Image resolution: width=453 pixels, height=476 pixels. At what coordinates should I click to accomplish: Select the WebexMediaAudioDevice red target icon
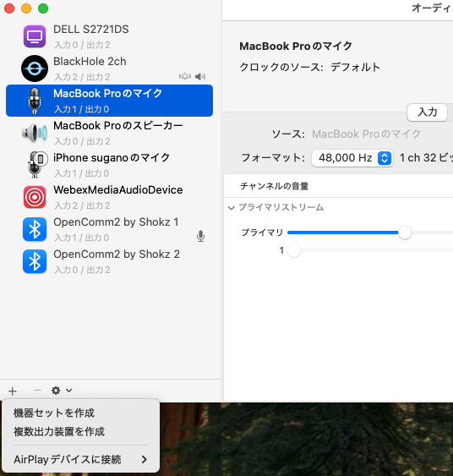tap(35, 197)
